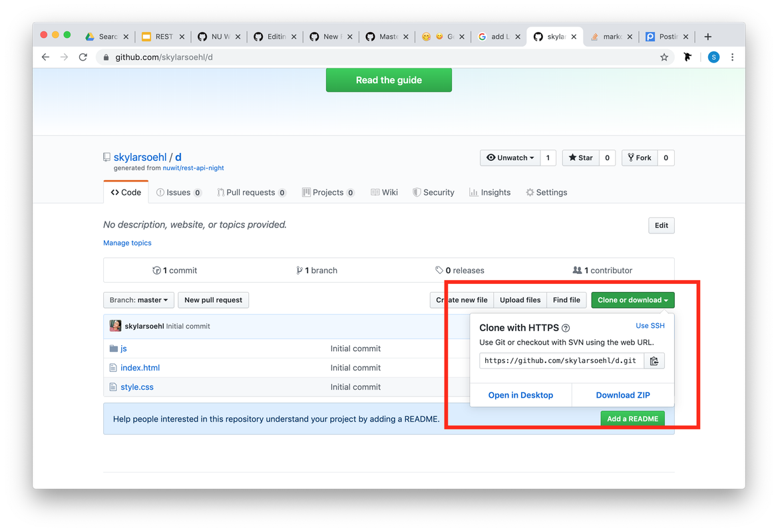Image resolution: width=778 pixels, height=532 pixels.
Task: View the 0 releases page
Action: coord(460,270)
